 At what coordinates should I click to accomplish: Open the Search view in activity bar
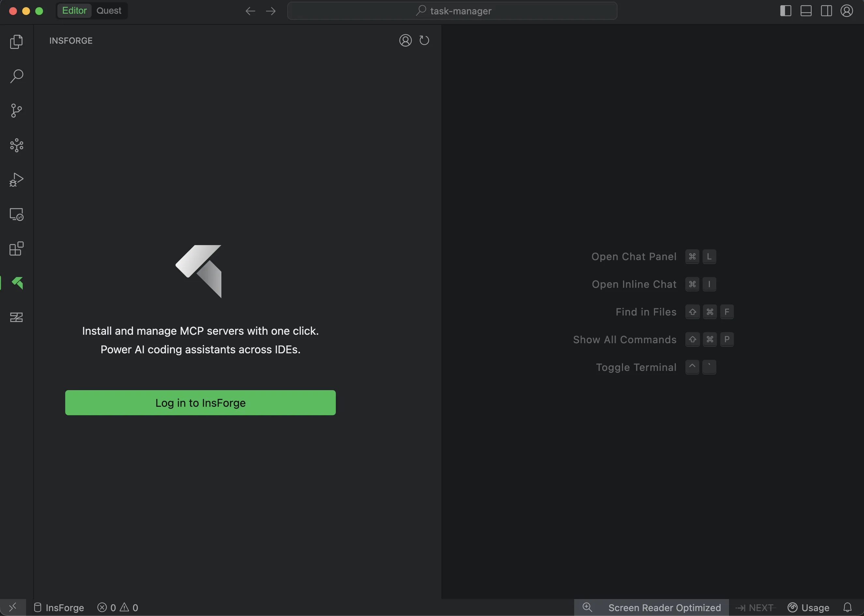pyautogui.click(x=16, y=76)
